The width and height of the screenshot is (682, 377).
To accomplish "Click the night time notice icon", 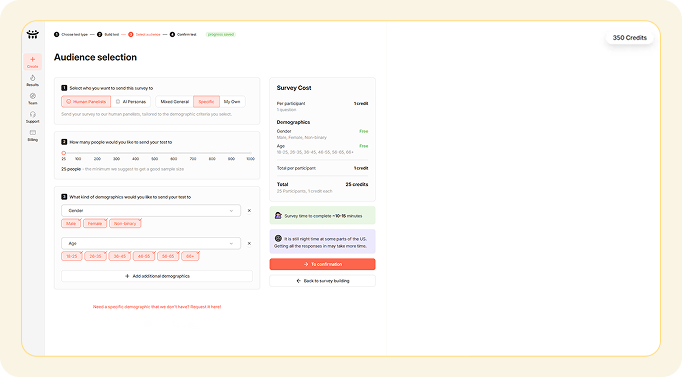I will pyautogui.click(x=278, y=239).
